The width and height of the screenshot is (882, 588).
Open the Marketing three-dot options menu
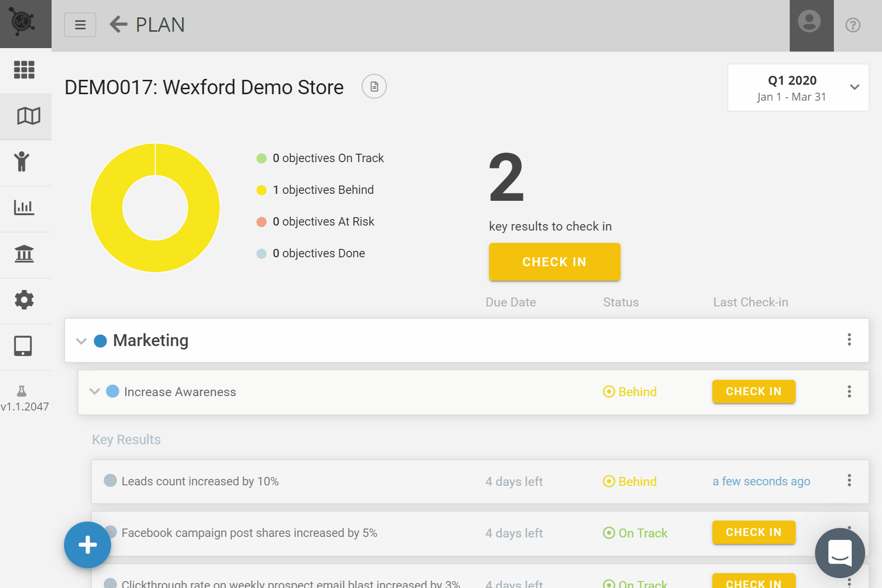pyautogui.click(x=849, y=340)
